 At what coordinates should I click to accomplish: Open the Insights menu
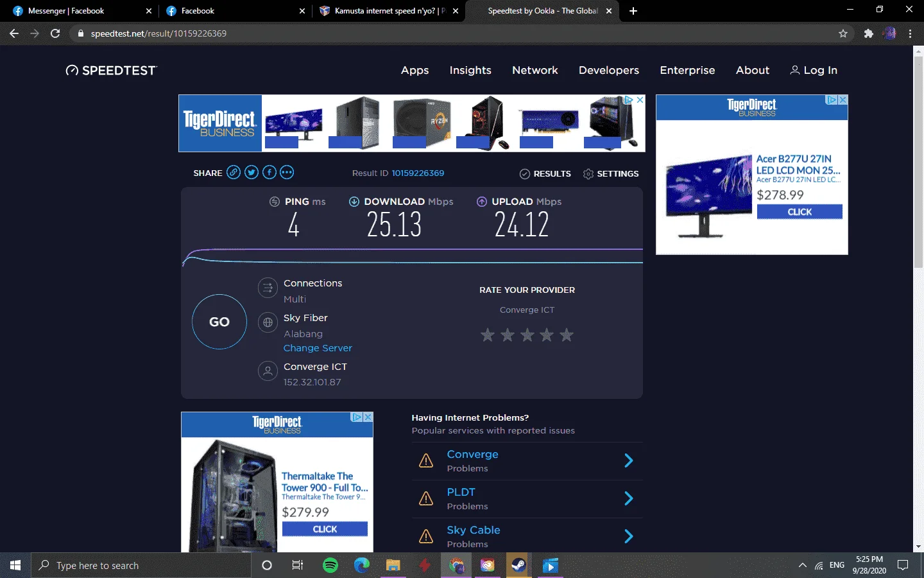click(470, 70)
